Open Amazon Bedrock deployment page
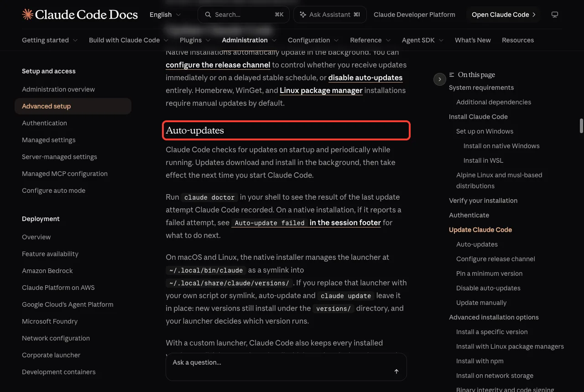The height and width of the screenshot is (392, 584). (47, 271)
